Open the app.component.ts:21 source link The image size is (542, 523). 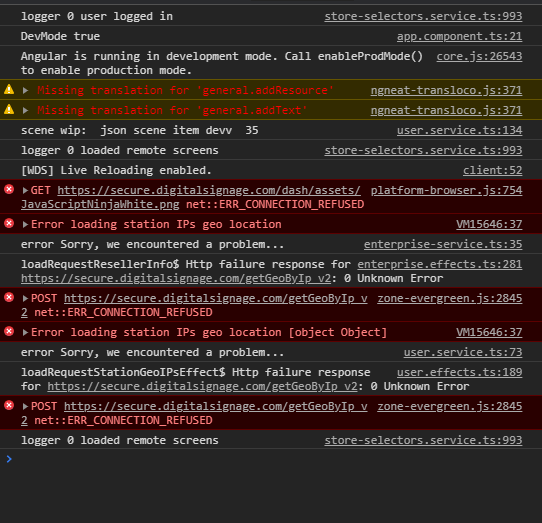(x=459, y=36)
